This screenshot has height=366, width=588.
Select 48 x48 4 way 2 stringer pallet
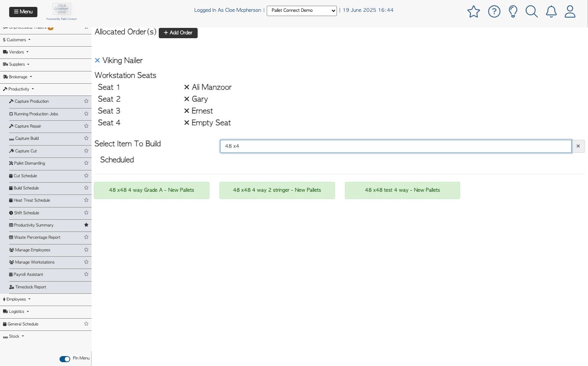tap(277, 190)
